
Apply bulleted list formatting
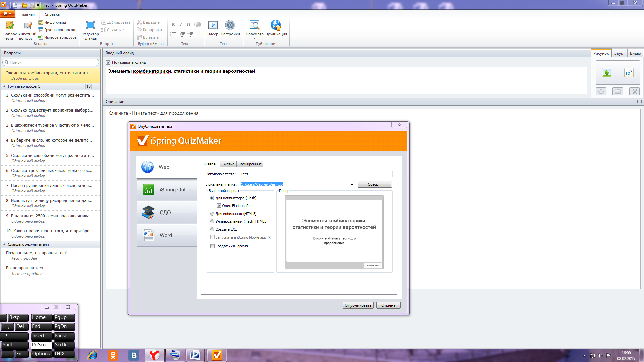tap(173, 34)
